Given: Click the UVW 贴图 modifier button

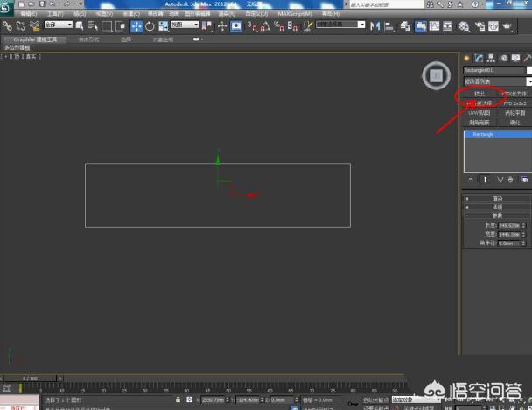Looking at the screenshot, I should click(x=479, y=112).
